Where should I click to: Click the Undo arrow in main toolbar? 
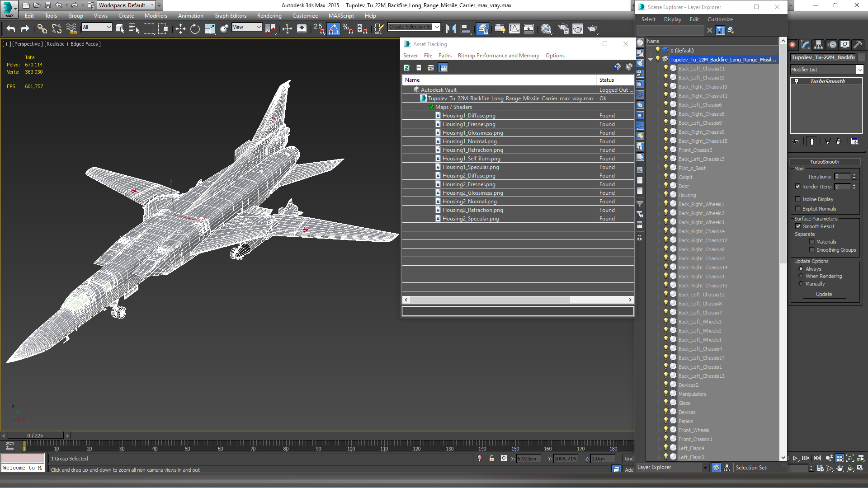(x=11, y=29)
